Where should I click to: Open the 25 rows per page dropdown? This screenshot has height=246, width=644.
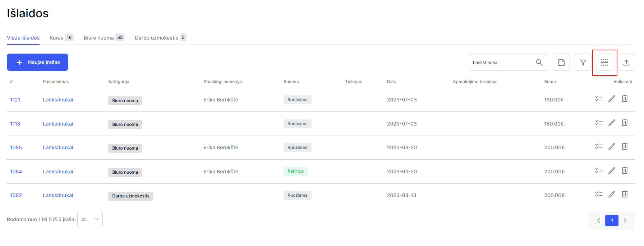(90, 219)
